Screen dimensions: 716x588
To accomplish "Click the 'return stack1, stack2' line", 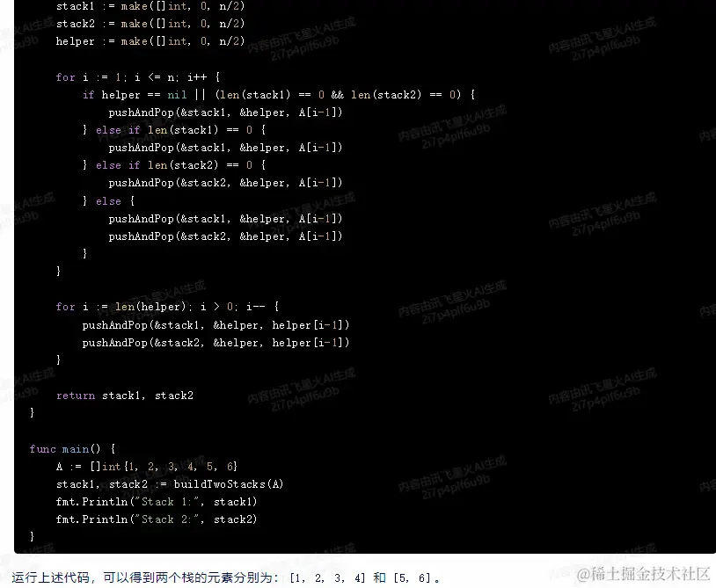I will click(x=125, y=396).
